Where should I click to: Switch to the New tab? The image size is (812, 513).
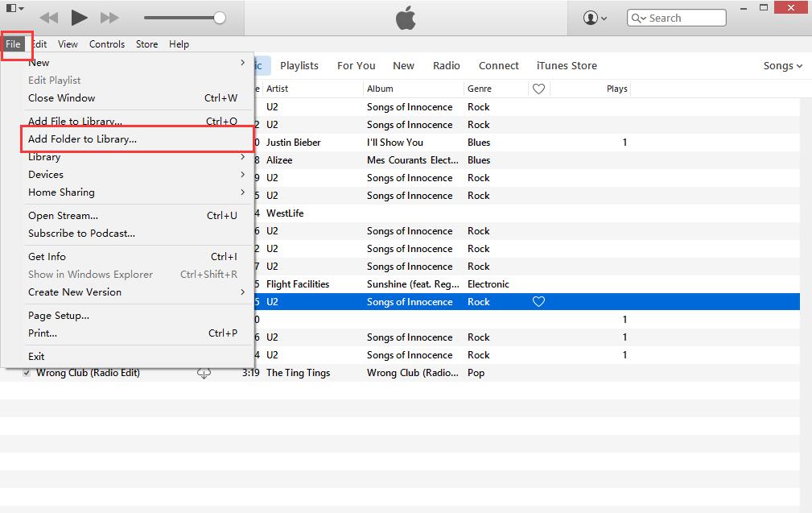point(403,66)
